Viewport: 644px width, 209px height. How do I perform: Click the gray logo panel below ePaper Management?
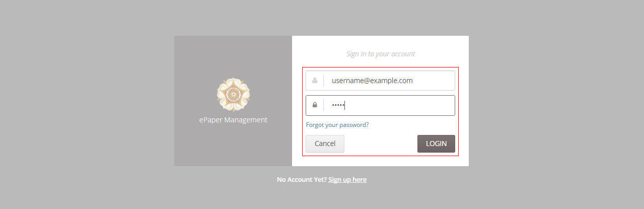(233, 146)
